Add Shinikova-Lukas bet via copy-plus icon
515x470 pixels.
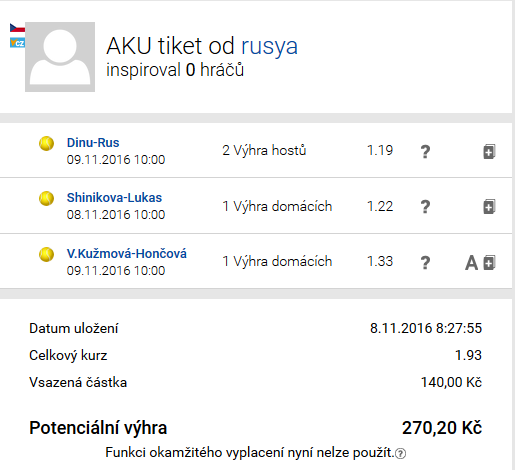tap(489, 207)
